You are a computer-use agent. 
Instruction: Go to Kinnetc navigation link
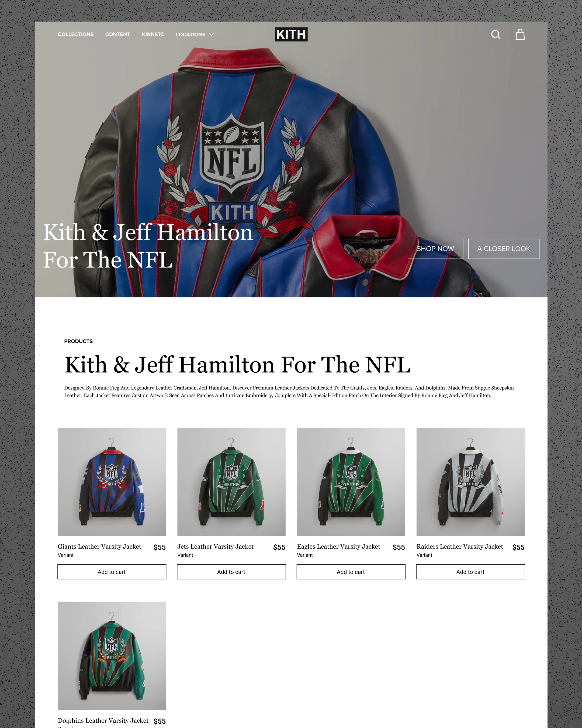153,35
